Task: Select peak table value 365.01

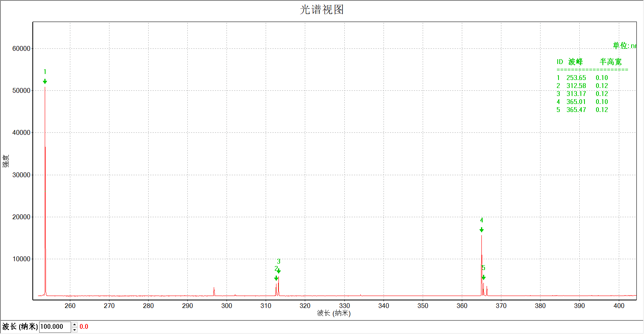Action: (576, 102)
